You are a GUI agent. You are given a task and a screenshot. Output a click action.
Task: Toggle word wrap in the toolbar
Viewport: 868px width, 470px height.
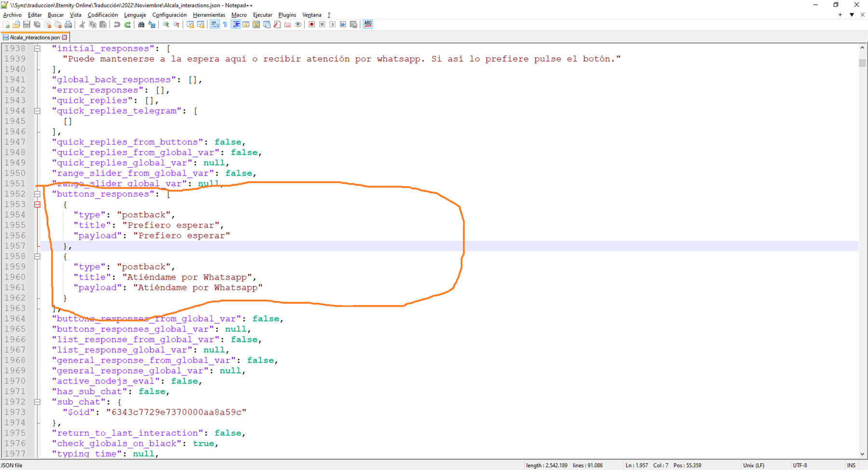(x=215, y=25)
